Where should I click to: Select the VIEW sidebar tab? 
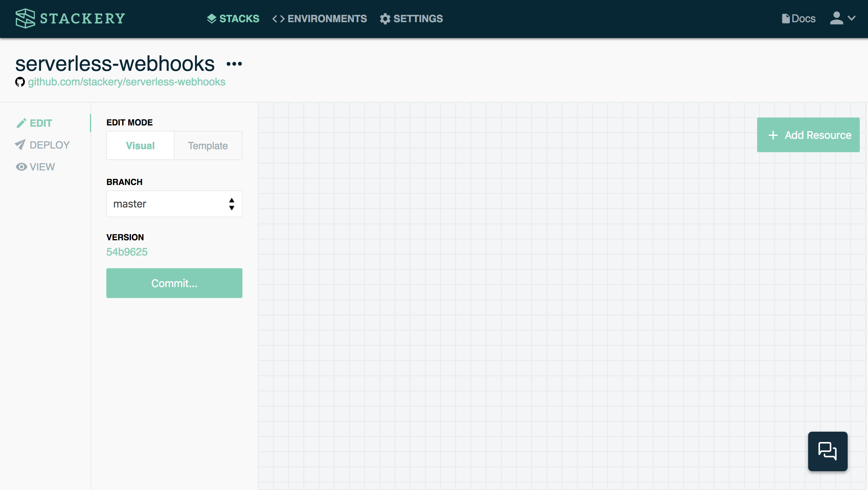click(35, 167)
